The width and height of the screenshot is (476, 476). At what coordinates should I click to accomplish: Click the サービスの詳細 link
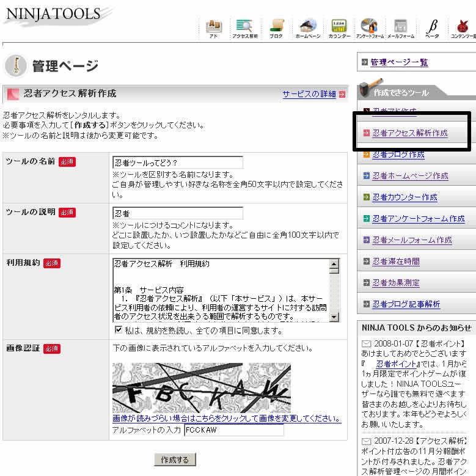coord(309,94)
